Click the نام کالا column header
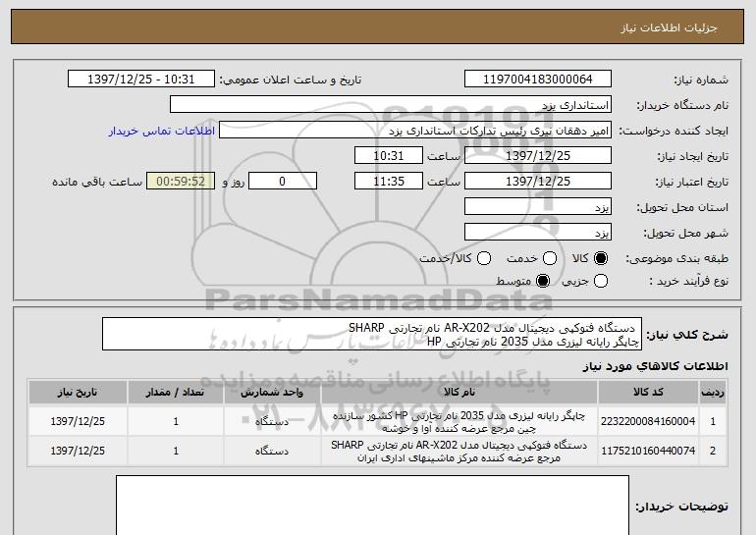 [x=459, y=393]
